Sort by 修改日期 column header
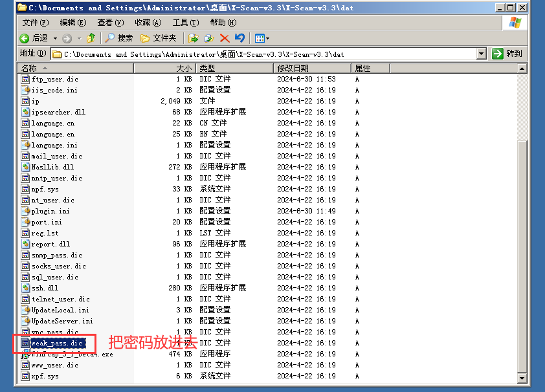 pyautogui.click(x=312, y=69)
